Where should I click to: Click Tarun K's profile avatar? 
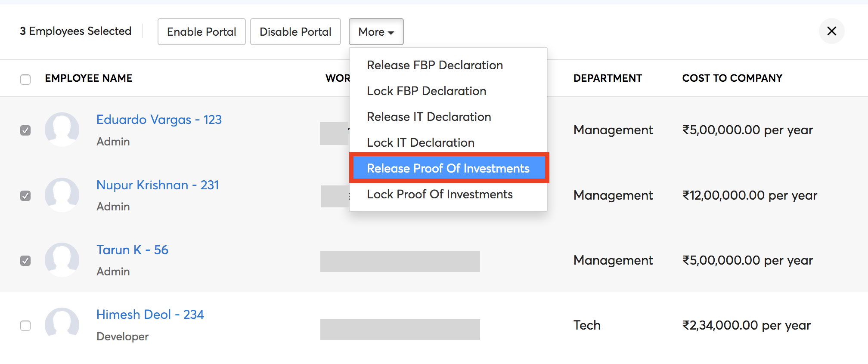(x=62, y=259)
